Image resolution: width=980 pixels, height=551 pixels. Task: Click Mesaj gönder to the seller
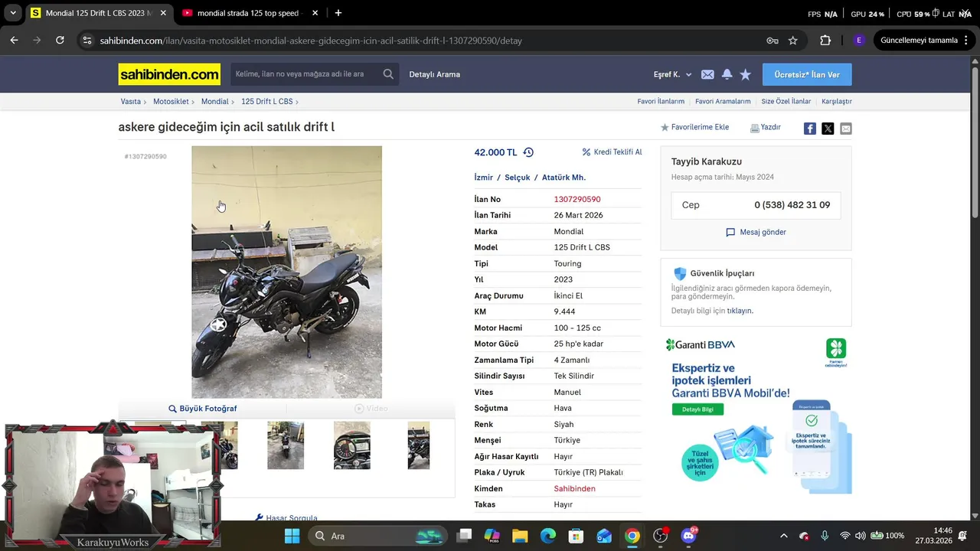coord(756,232)
